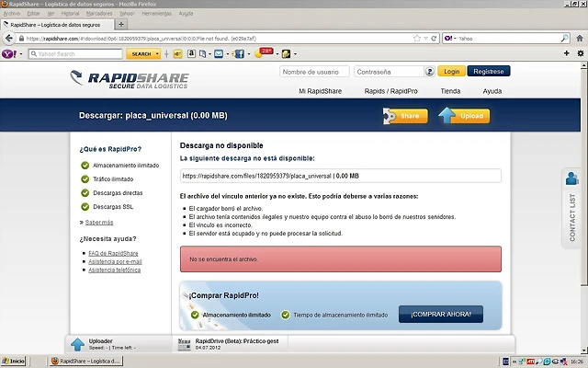This screenshot has width=588, height=368.
Task: Reload the page with the refresh icon
Action: 434,39
